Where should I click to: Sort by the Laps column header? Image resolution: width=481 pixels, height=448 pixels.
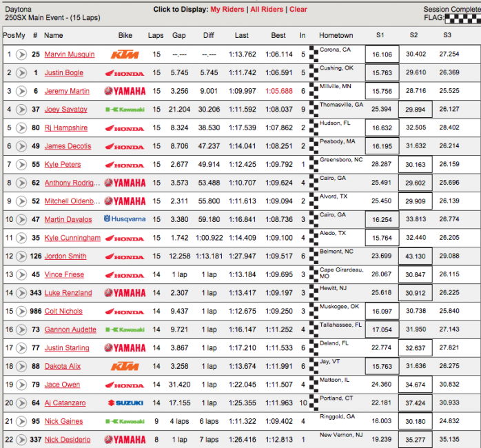[156, 36]
